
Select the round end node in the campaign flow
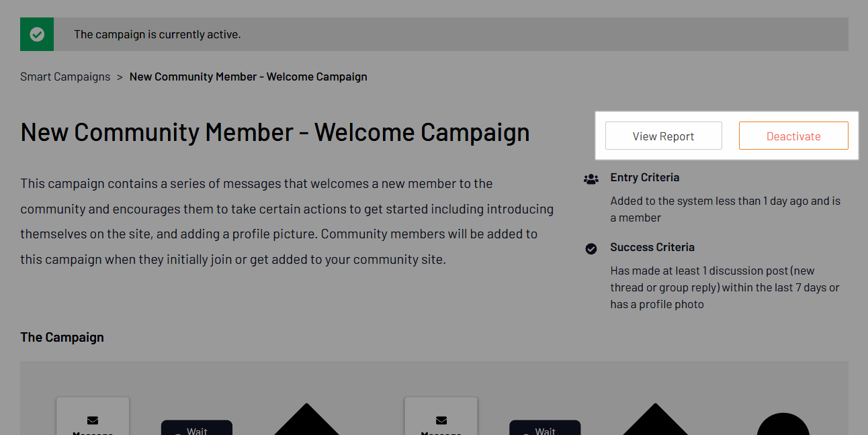(x=783, y=430)
